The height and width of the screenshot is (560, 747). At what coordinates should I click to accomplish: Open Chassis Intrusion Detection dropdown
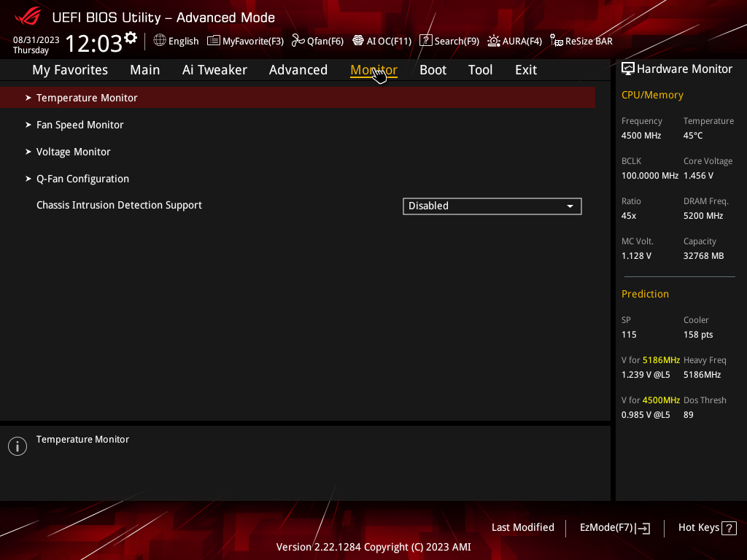tap(492, 206)
